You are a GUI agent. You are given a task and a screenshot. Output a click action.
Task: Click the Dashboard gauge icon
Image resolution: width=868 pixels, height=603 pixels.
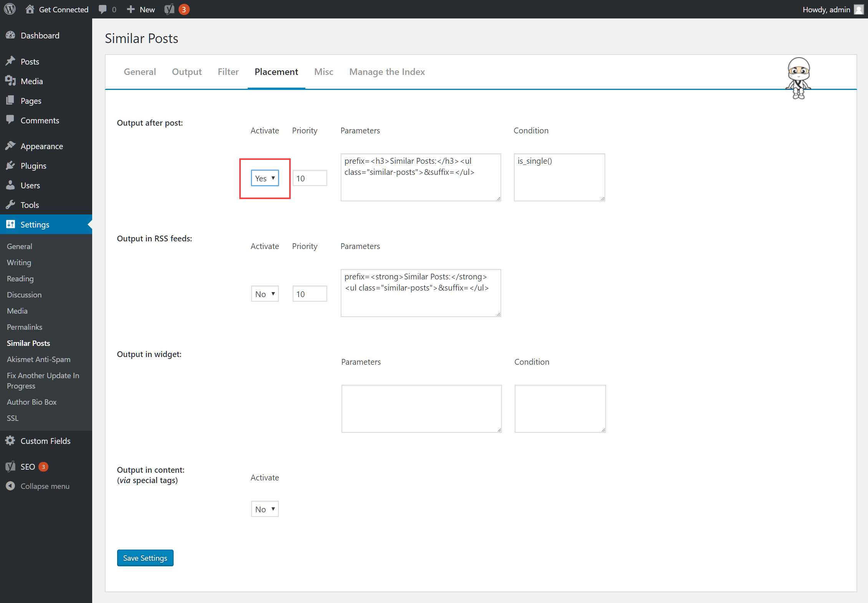(10, 35)
